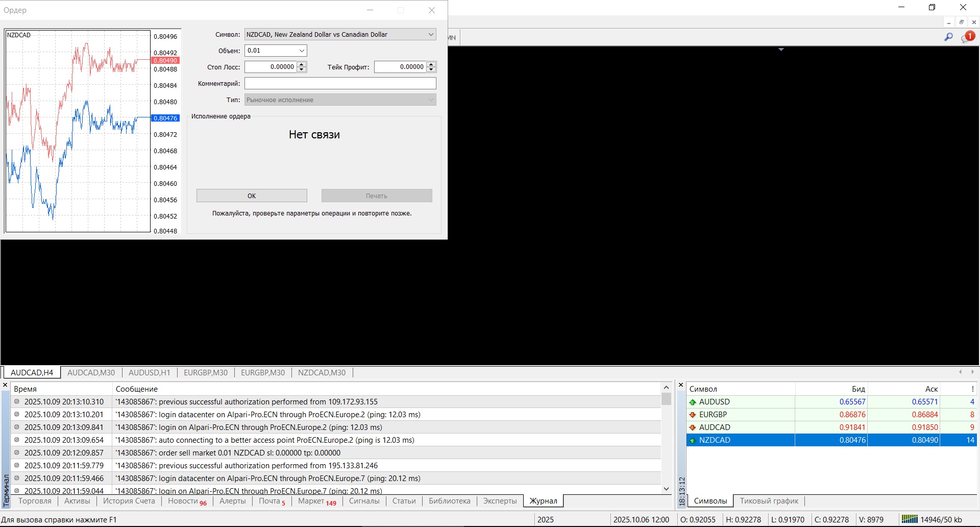Viewport: 980px width, 527px height.
Task: Click the red down arrow beside AUDCAD
Action: [693, 428]
